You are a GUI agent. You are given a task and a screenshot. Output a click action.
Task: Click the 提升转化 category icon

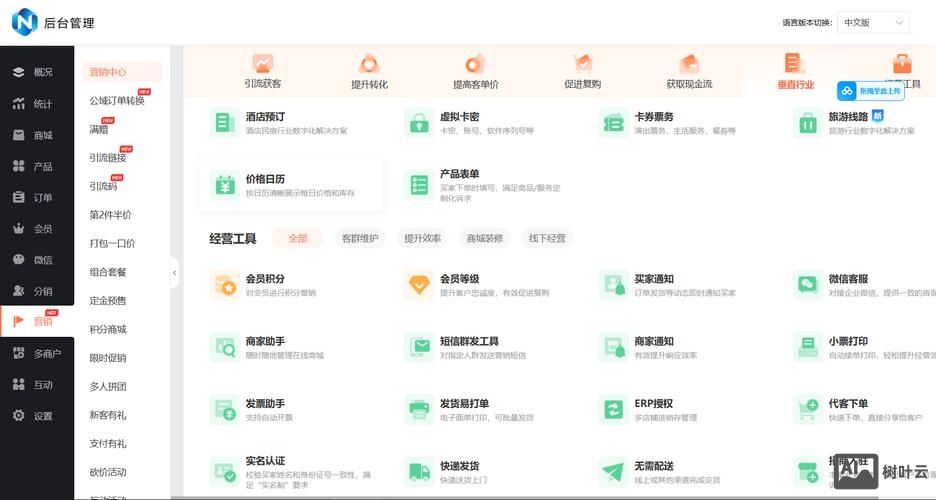[369, 63]
